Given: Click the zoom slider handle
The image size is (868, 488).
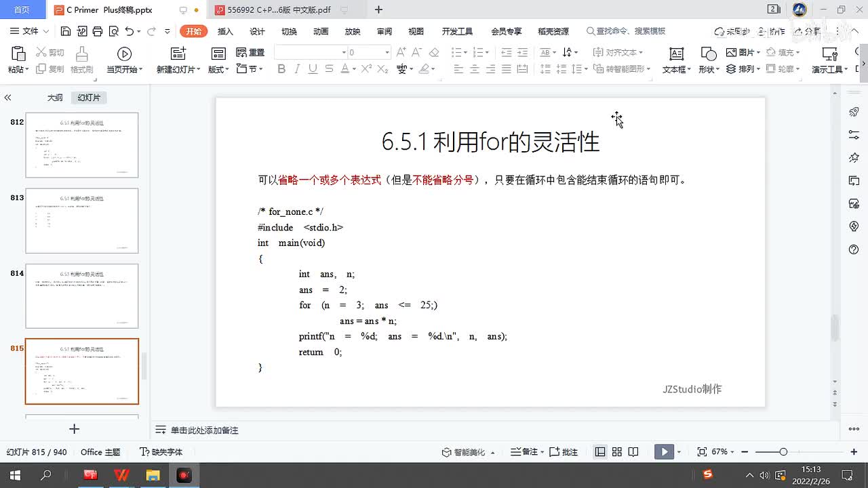Looking at the screenshot, I should pos(783,452).
